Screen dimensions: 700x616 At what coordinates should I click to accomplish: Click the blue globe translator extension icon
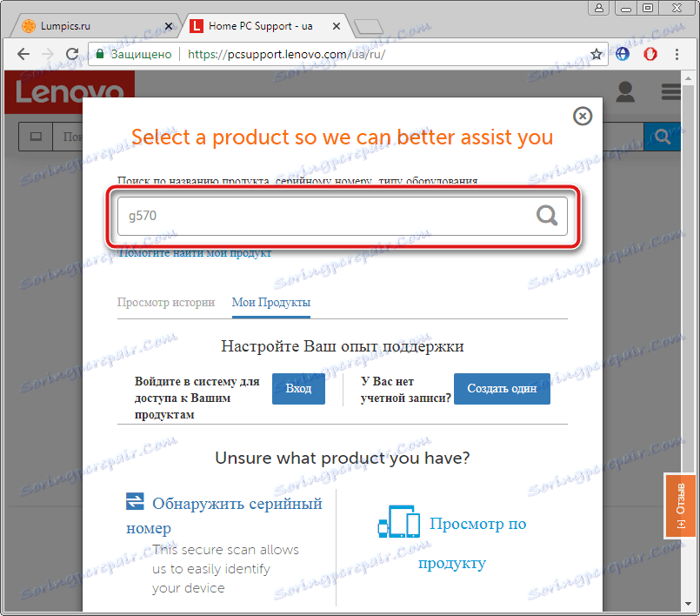click(x=622, y=54)
